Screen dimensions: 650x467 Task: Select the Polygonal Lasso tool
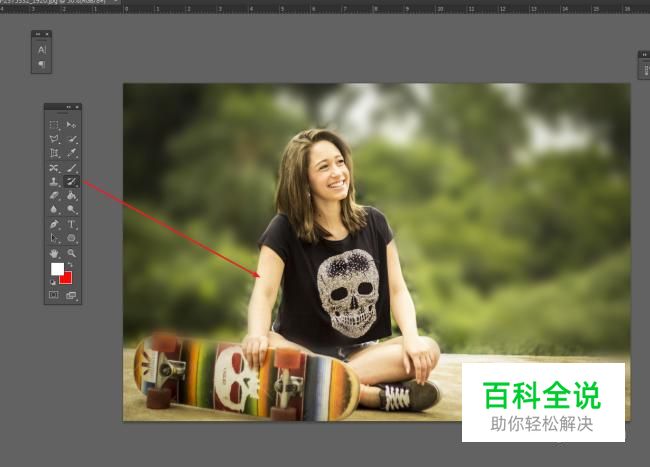(x=54, y=139)
